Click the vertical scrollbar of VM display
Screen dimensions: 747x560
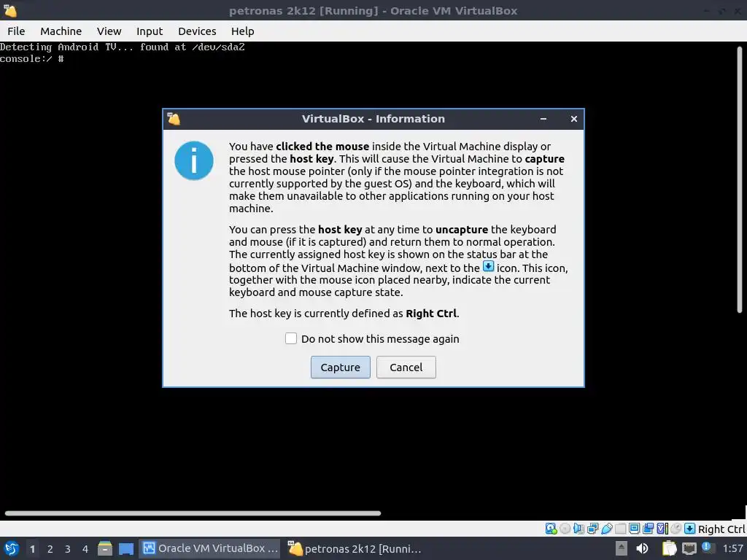pyautogui.click(x=740, y=179)
